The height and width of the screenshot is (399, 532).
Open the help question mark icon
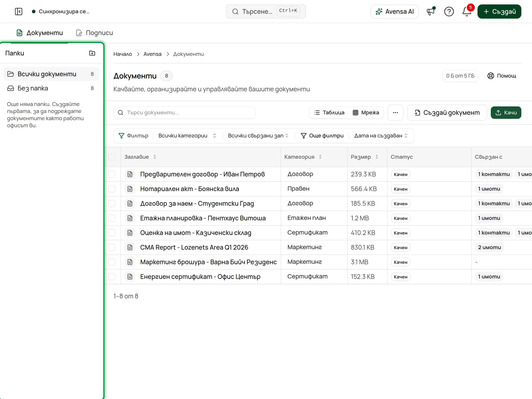coord(449,12)
